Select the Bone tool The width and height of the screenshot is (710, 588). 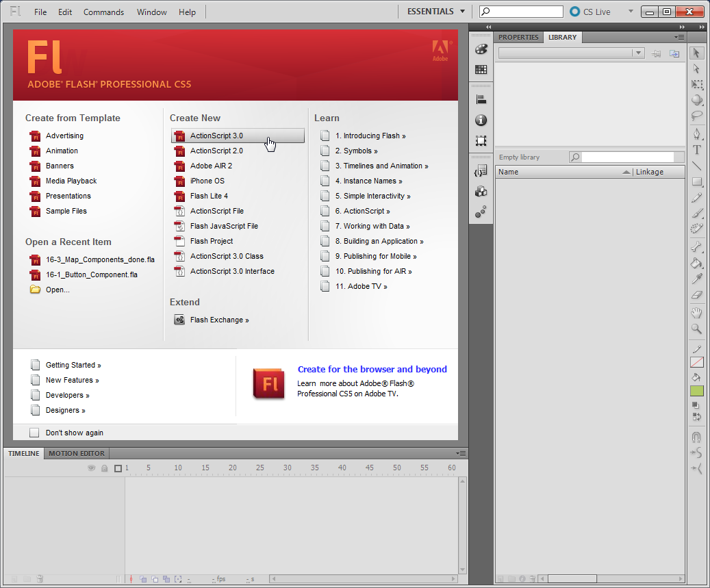696,246
